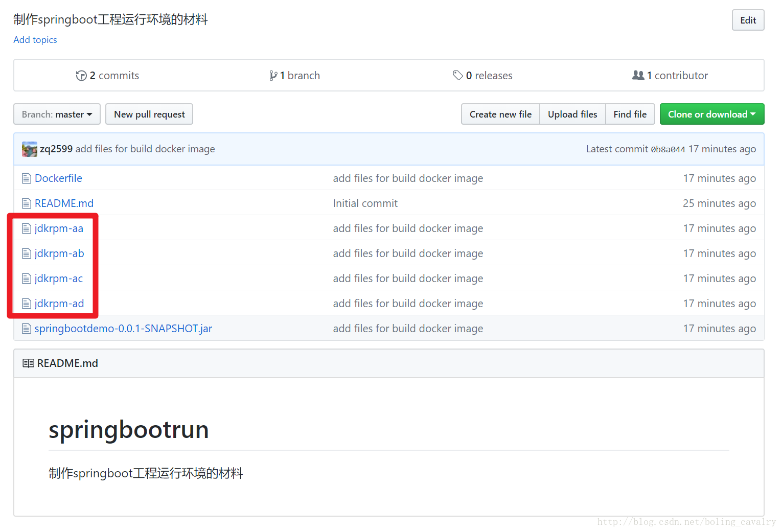Click the book icon in README.md header

29,363
